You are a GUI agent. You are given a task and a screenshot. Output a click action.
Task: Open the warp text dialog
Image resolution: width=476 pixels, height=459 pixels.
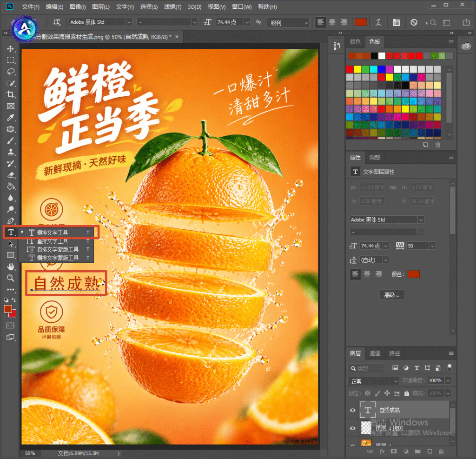(x=378, y=22)
